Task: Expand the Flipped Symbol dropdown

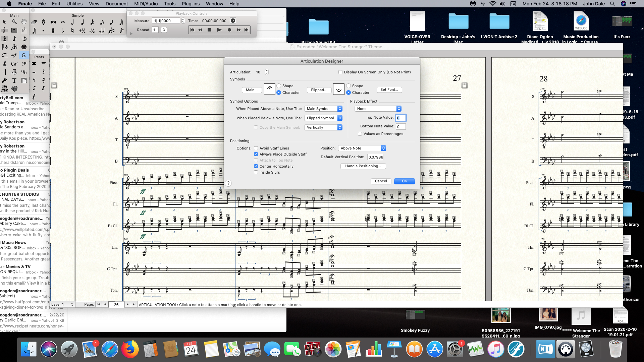Action: click(x=323, y=118)
